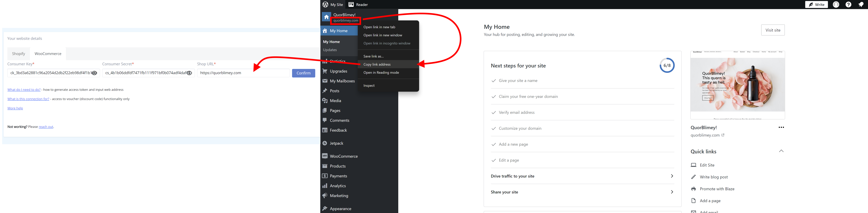This screenshot has width=868, height=213.
Task: Click the Analytics bar chart icon
Action: 325,186
